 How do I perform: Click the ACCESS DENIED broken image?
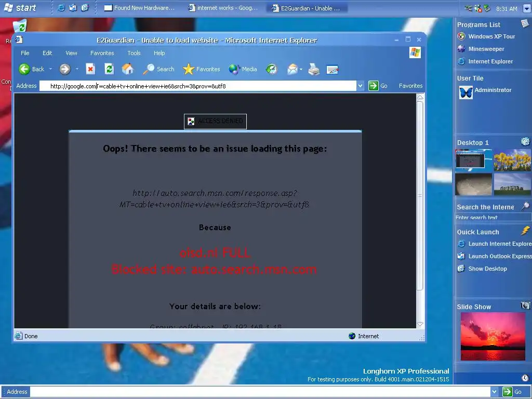[215, 121]
